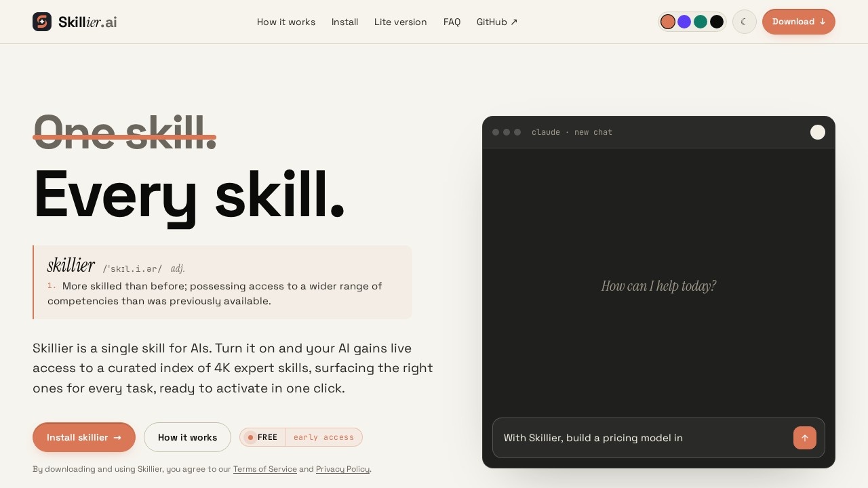Screen dimensions: 868x488
Task: Select the teal theme color swatch
Action: 701,22
